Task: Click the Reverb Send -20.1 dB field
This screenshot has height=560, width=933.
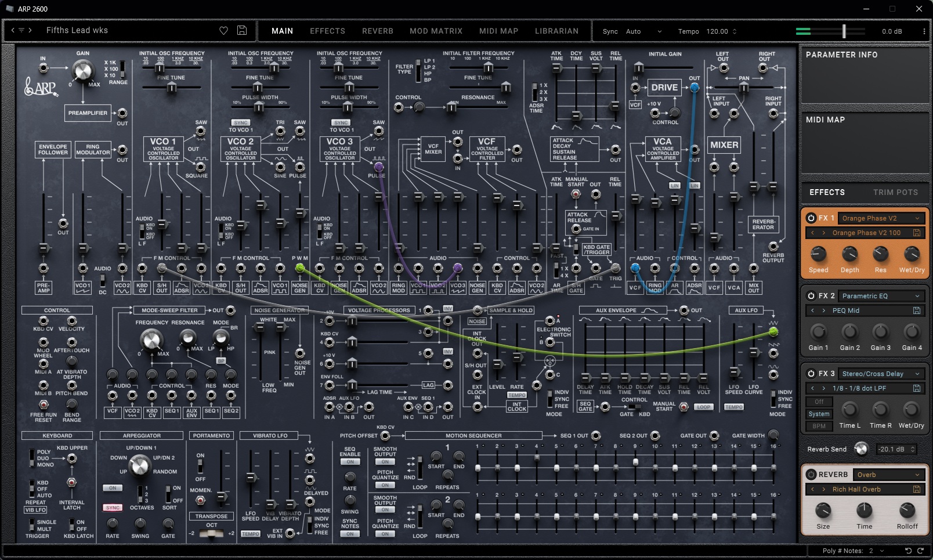Action: tap(896, 449)
